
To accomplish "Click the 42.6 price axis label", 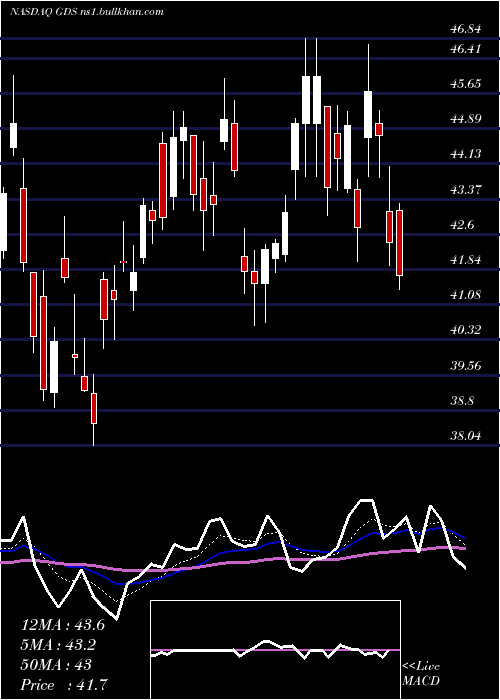I will point(462,225).
